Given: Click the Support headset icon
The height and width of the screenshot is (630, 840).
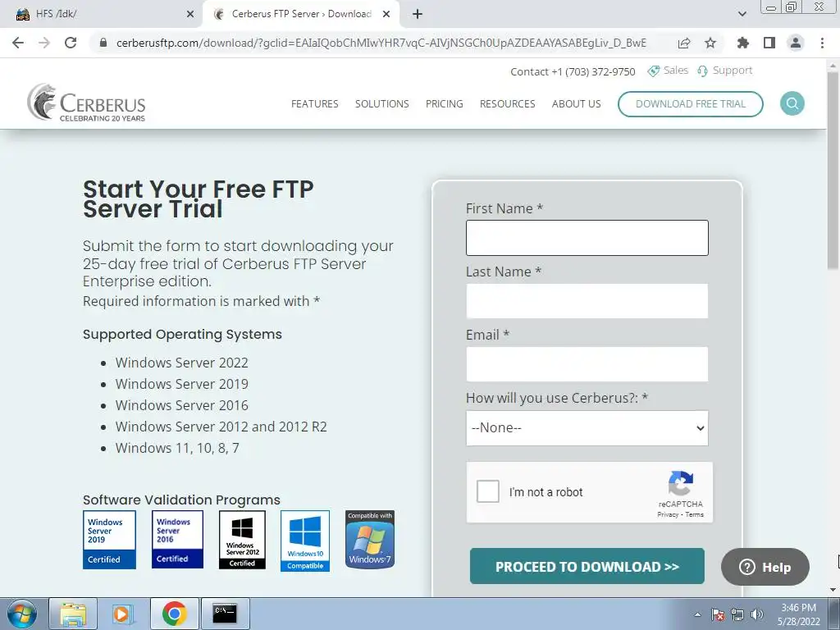Looking at the screenshot, I should pos(702,71).
